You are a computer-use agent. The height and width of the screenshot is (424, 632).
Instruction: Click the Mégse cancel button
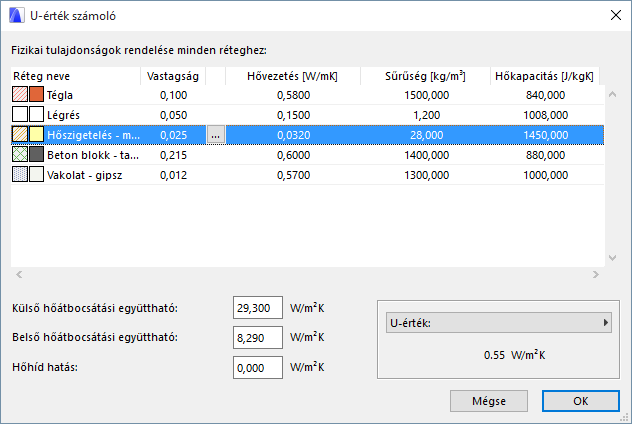pyautogui.click(x=489, y=401)
